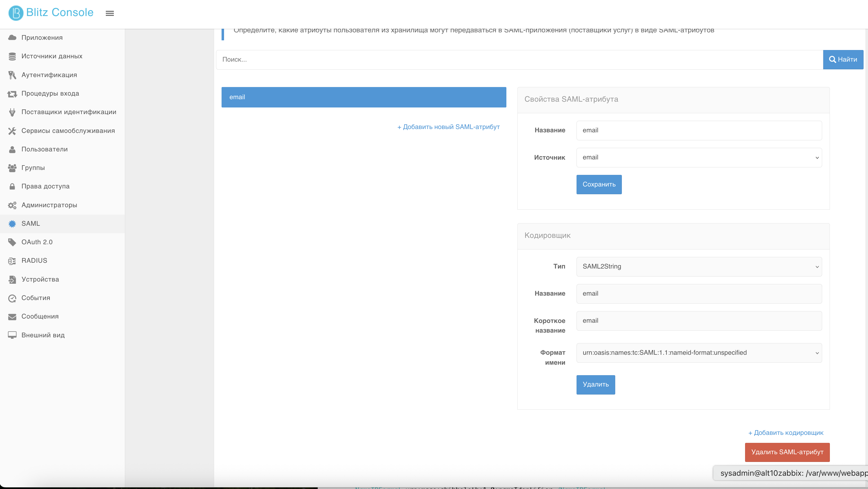Viewport: 868px width, 489px height.
Task: Select the email attribute list item
Action: coord(364,97)
